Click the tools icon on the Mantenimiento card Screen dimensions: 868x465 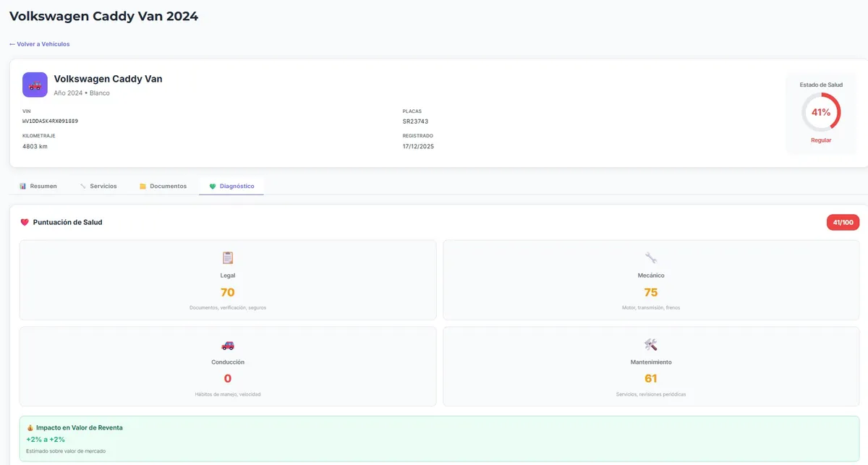[650, 345]
